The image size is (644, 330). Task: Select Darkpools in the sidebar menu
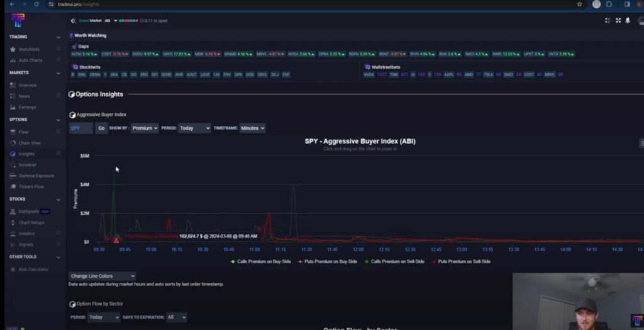pos(29,212)
